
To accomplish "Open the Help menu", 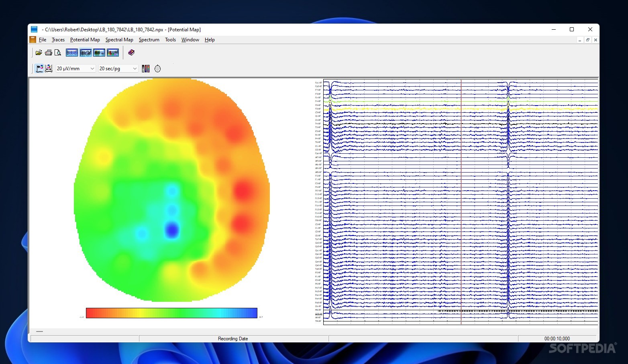I will [x=210, y=40].
